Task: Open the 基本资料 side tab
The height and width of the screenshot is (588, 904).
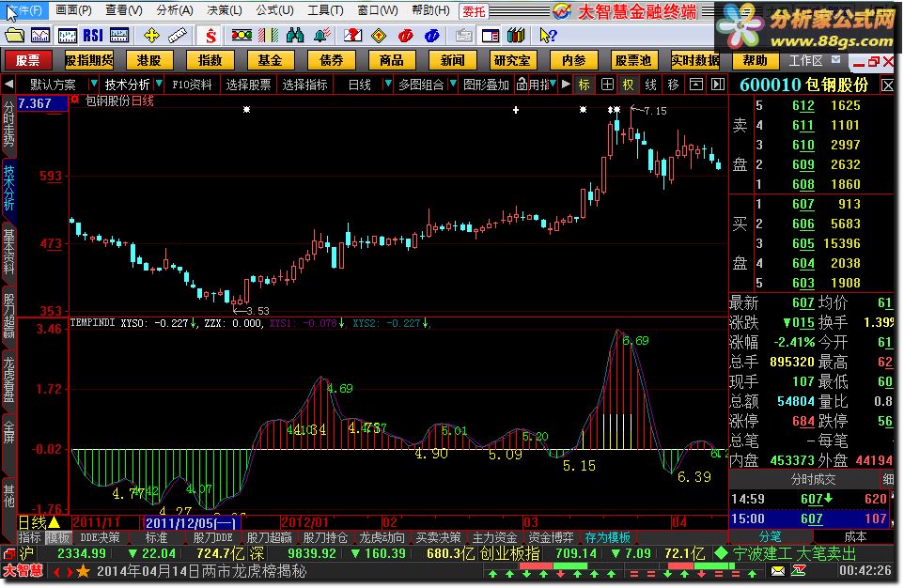Action: pos(8,252)
